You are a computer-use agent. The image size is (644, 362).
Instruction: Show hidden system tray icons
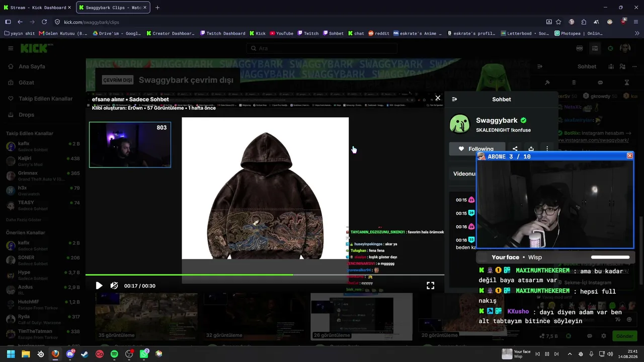click(x=570, y=354)
